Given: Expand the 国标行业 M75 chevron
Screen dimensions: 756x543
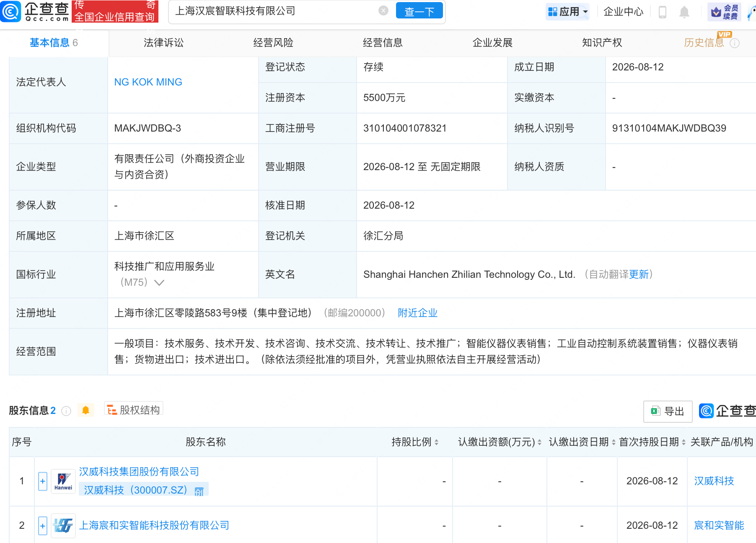Looking at the screenshot, I should 159,282.
